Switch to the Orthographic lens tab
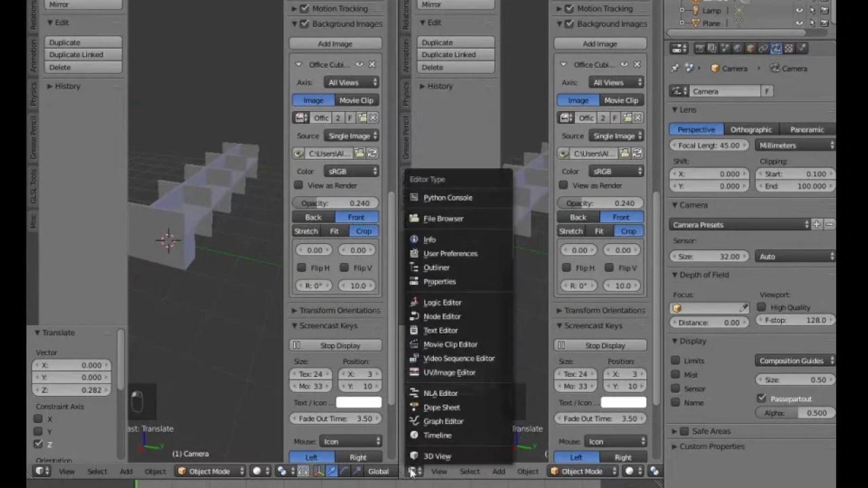Screen dimensions: 868x488 tap(751, 129)
